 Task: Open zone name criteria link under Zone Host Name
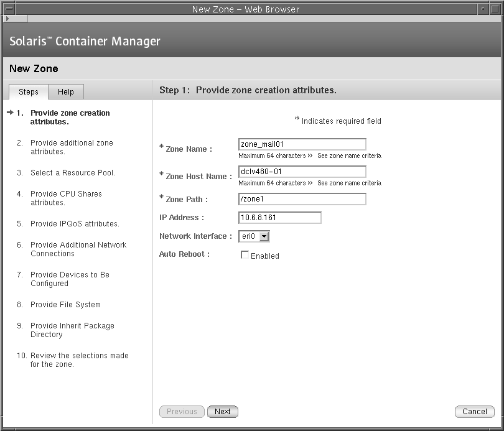click(350, 183)
